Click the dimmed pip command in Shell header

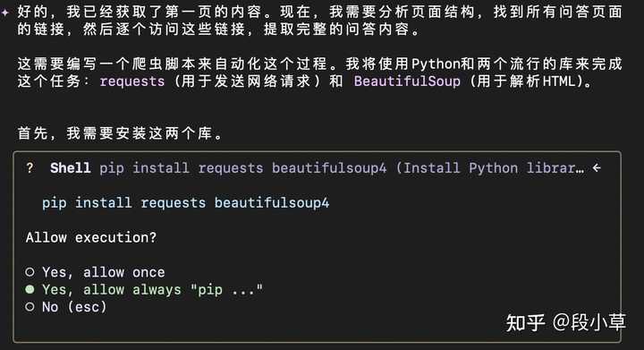242,168
